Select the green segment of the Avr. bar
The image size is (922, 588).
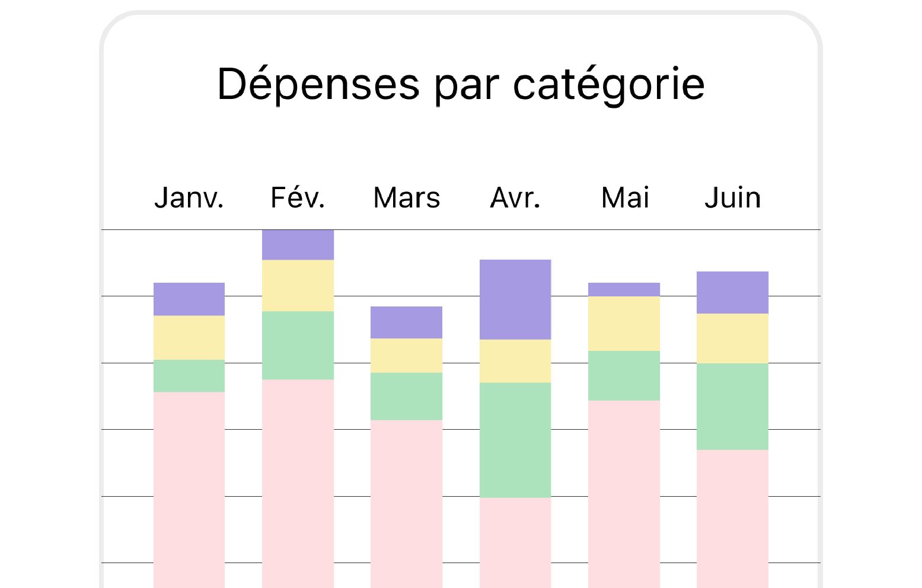click(515, 440)
